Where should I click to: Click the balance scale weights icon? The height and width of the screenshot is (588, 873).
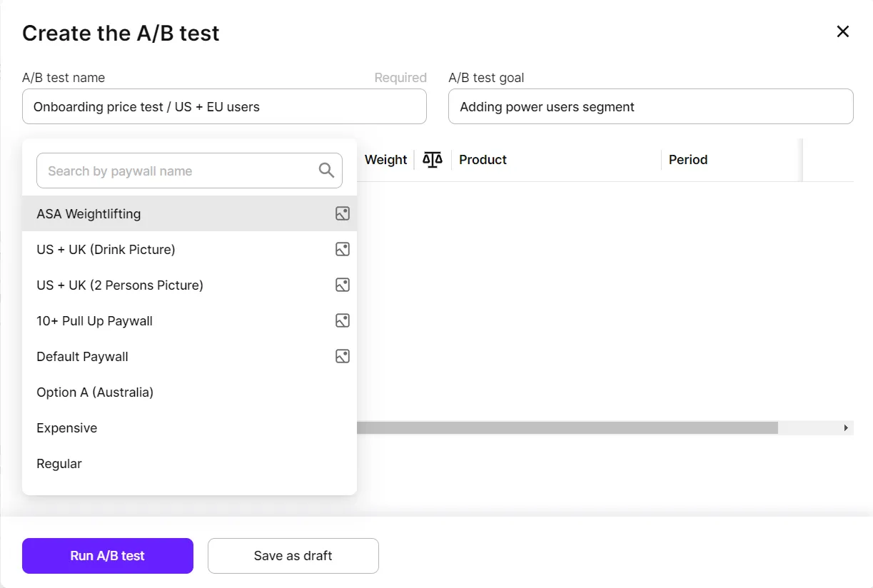point(433,159)
